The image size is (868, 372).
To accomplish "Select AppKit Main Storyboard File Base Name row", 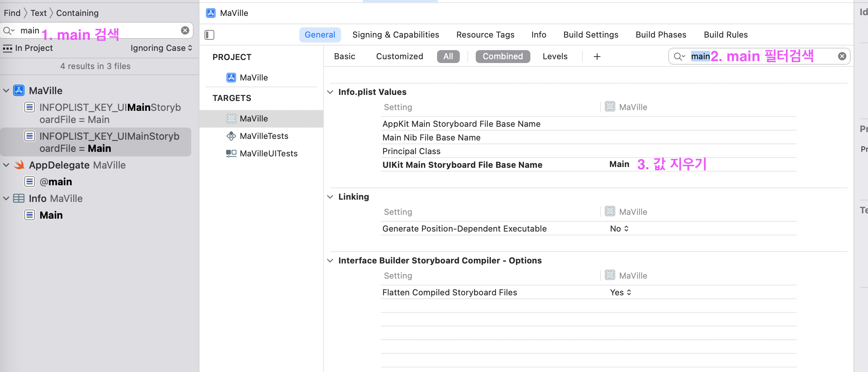I will click(x=589, y=124).
